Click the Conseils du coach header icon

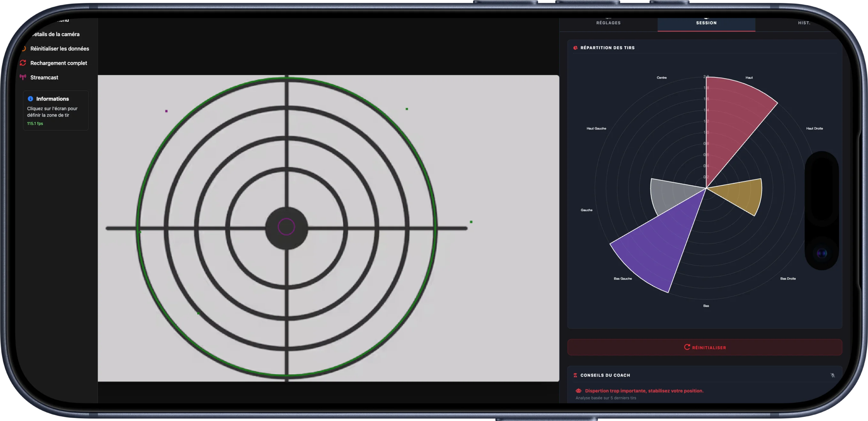[575, 375]
